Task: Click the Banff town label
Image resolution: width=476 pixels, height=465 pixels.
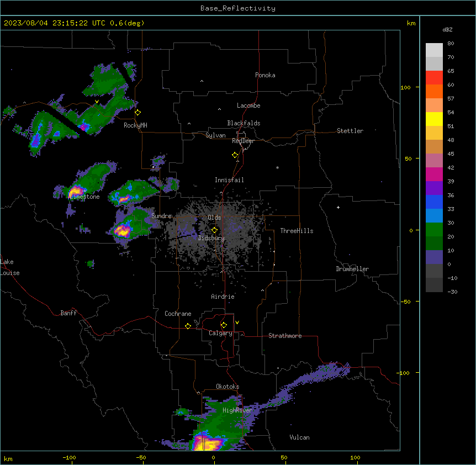Action: pyautogui.click(x=68, y=313)
